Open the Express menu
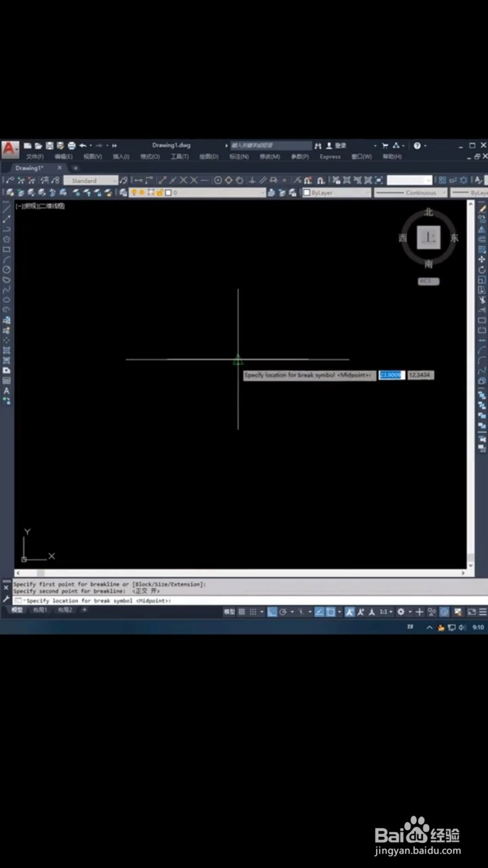Screen dimensions: 488x868 [330, 157]
